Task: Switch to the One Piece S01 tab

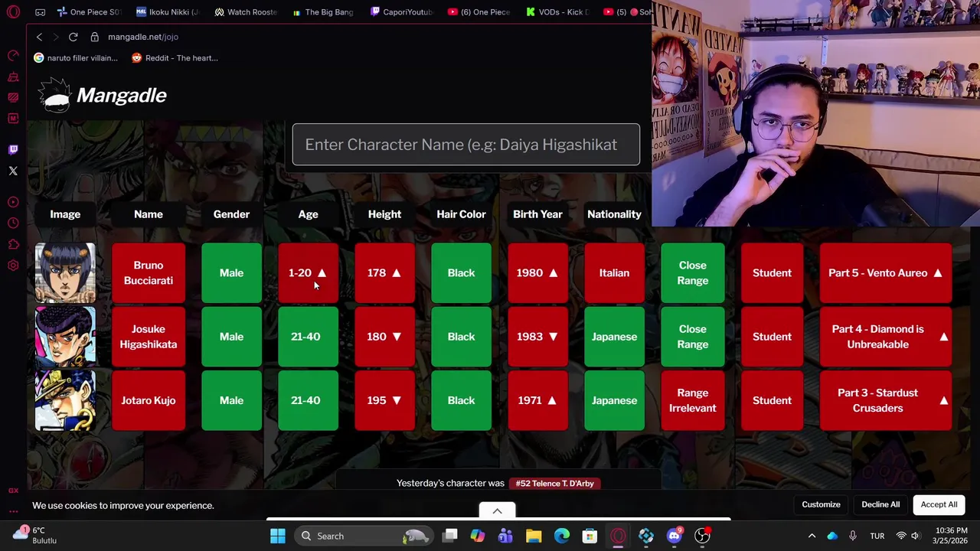Action: [90, 12]
